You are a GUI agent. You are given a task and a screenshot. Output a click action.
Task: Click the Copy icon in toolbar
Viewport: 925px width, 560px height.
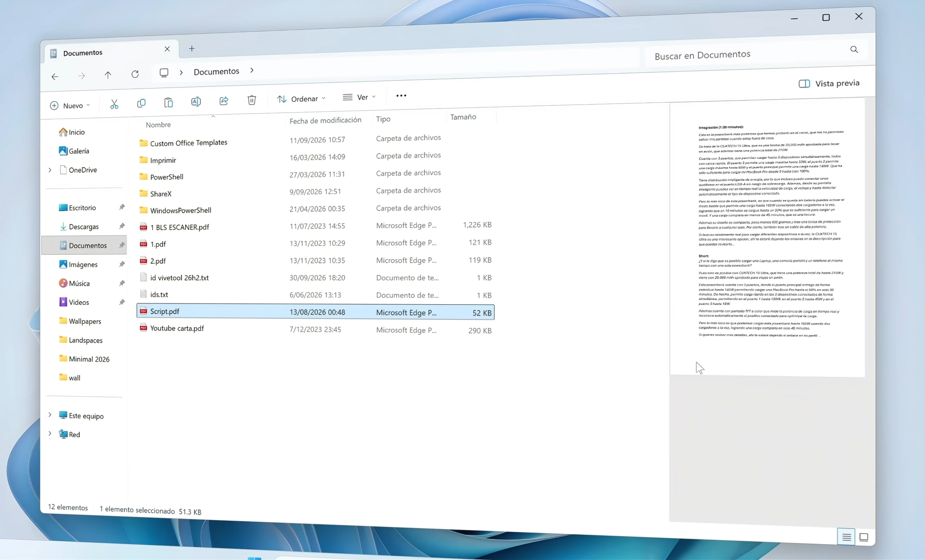[141, 103]
